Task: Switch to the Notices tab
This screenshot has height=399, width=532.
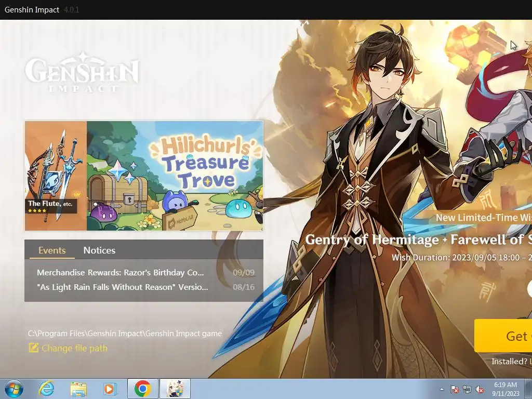Action: point(99,250)
